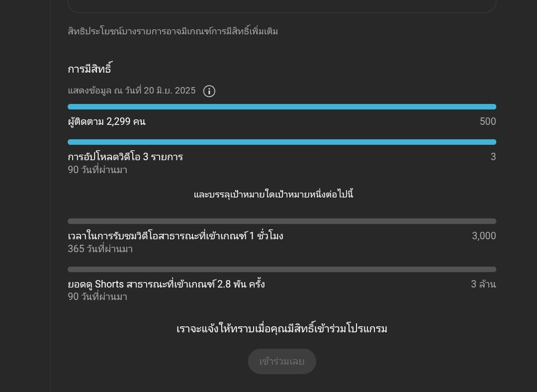Viewport: 537px width, 392px height.
Task: Click the แสดงข้อมูล ณ วันที่ 20 มิ.ย. 2025 text
Action: tap(131, 91)
